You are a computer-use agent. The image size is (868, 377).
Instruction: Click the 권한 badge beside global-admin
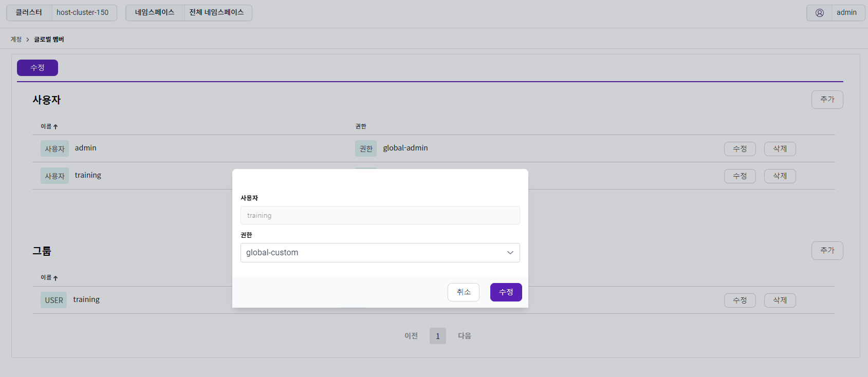tap(366, 149)
